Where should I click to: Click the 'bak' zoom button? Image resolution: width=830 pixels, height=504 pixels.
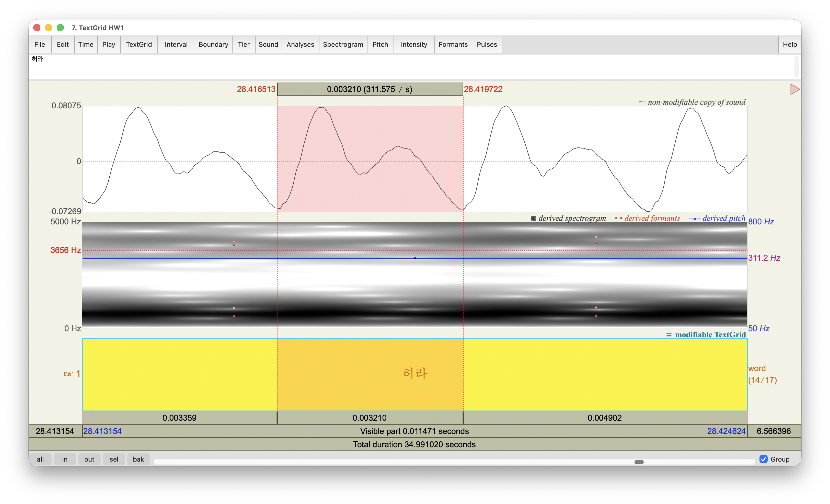point(138,459)
